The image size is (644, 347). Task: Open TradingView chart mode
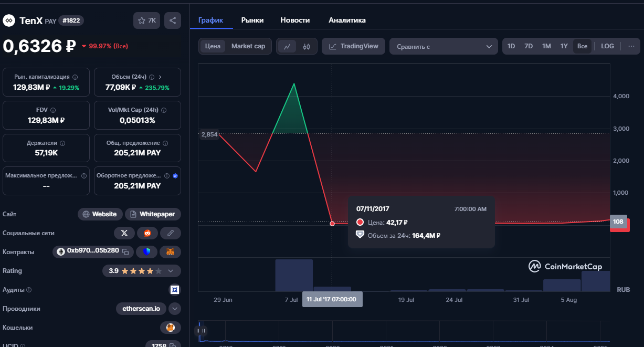[x=354, y=46]
